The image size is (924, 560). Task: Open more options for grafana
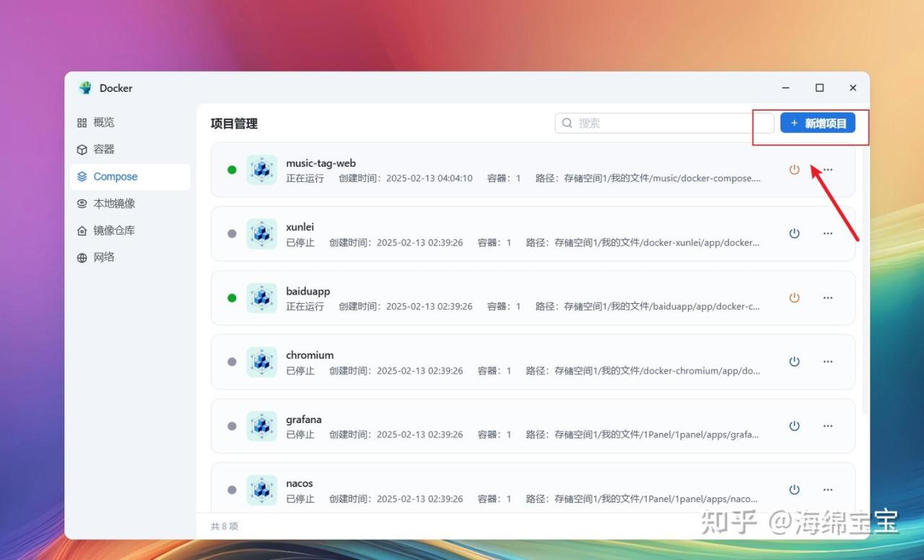828,426
